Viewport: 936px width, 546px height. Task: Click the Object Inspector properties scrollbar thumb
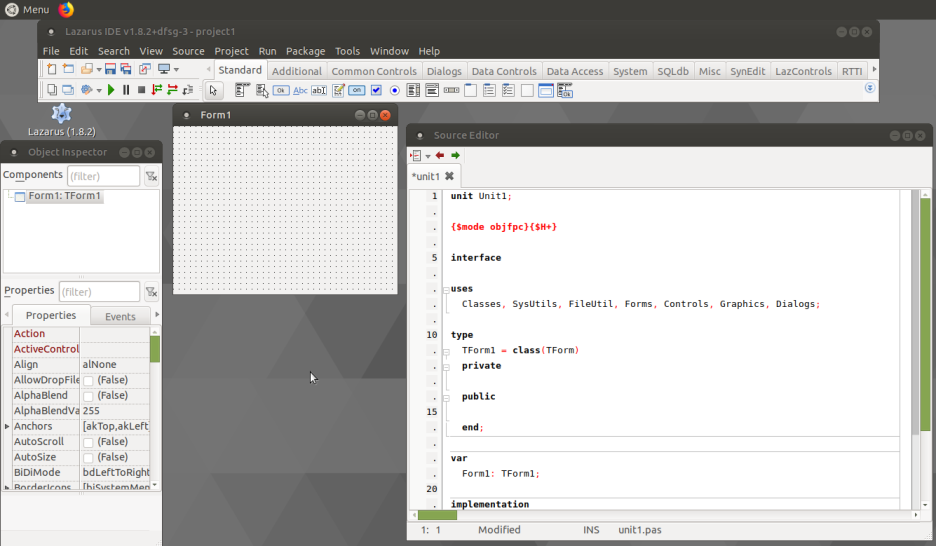(x=155, y=349)
